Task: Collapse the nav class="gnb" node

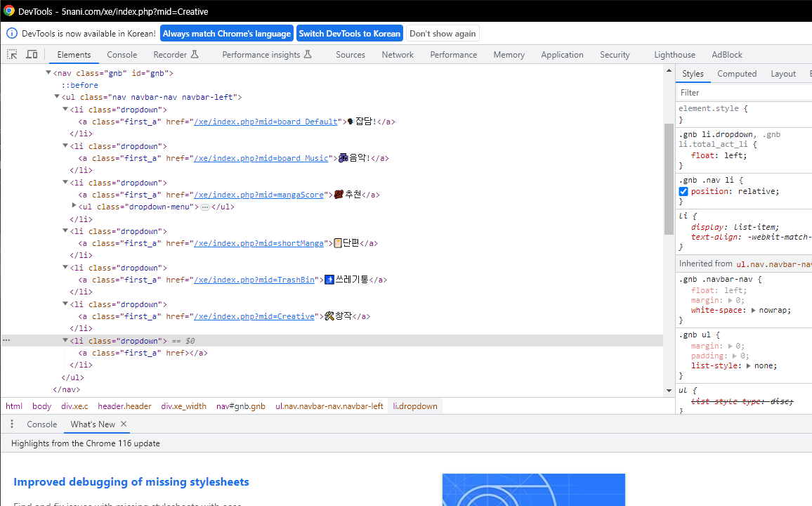Action: (x=48, y=73)
